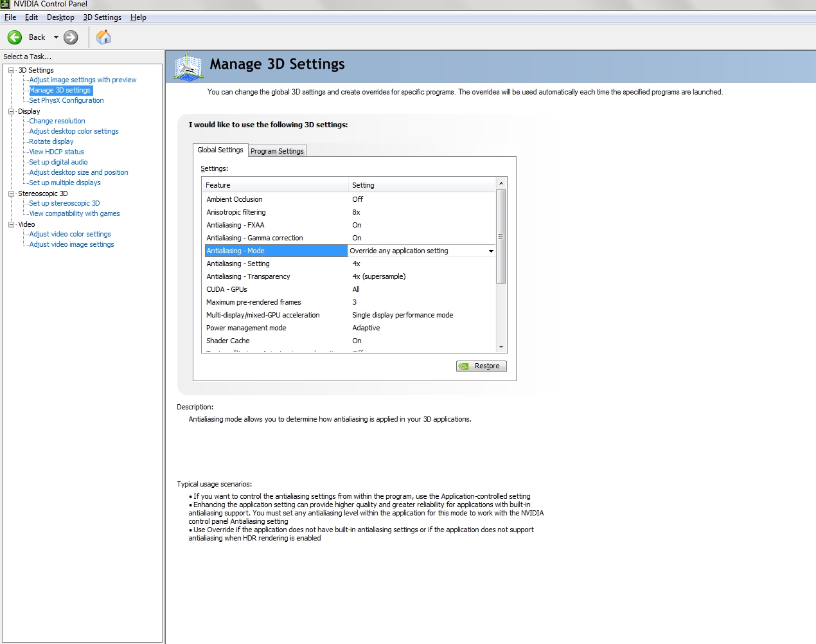Select Set PhysX Configuration in the tree

point(66,100)
